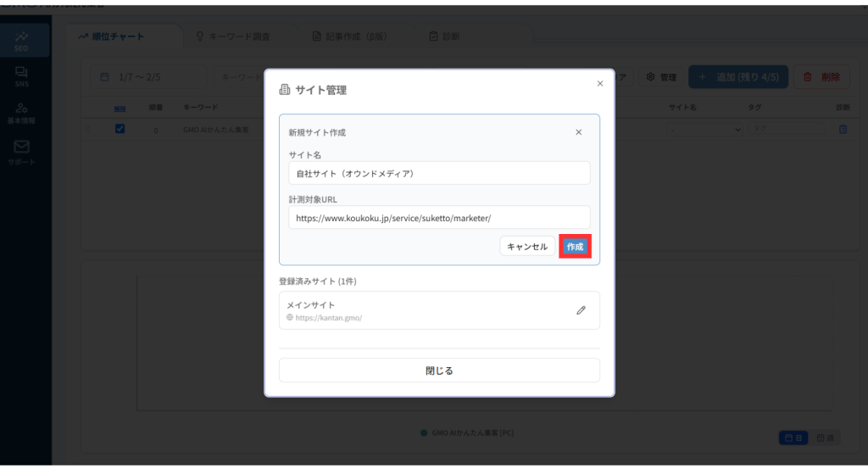
Task: Close the 新規サイト作成 panel with X
Action: [x=578, y=132]
